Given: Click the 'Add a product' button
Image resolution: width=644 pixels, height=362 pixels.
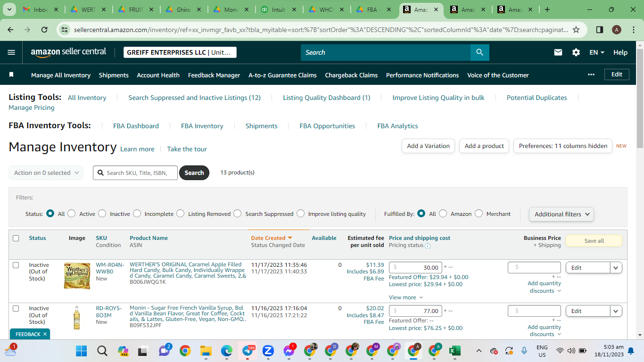Looking at the screenshot, I should 484,146.
